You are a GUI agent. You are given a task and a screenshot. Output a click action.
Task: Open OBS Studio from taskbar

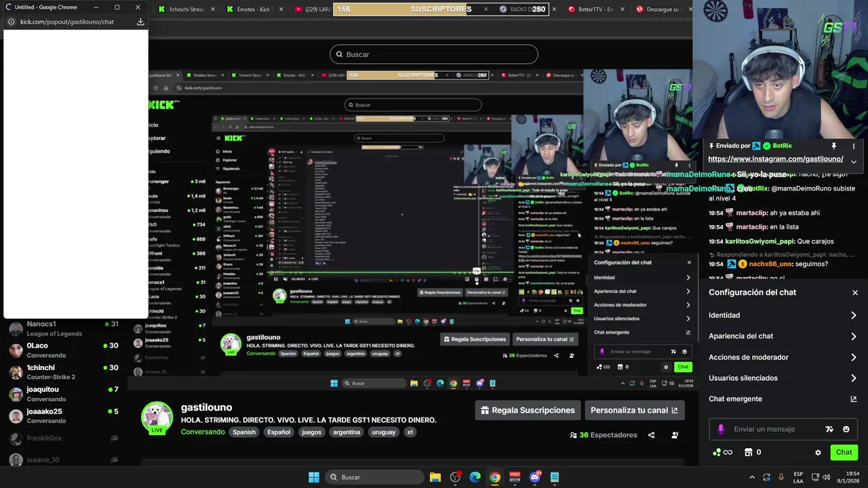[x=455, y=477]
